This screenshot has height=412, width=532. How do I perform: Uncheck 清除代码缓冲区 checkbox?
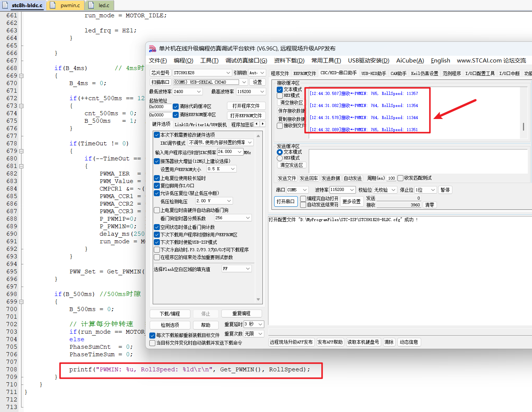(x=176, y=107)
